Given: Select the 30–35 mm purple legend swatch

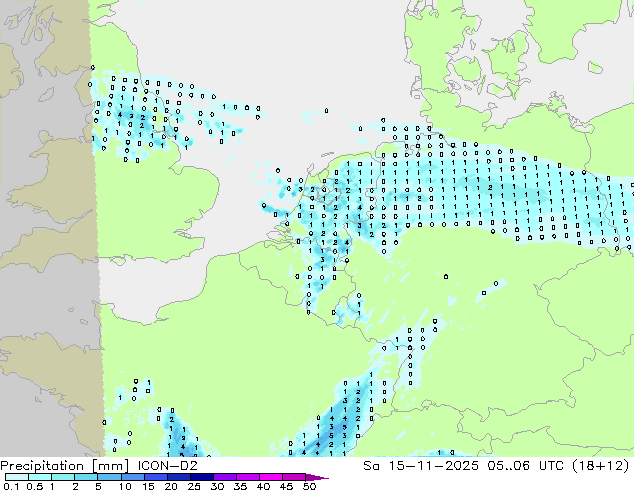Looking at the screenshot, I should point(225,477).
